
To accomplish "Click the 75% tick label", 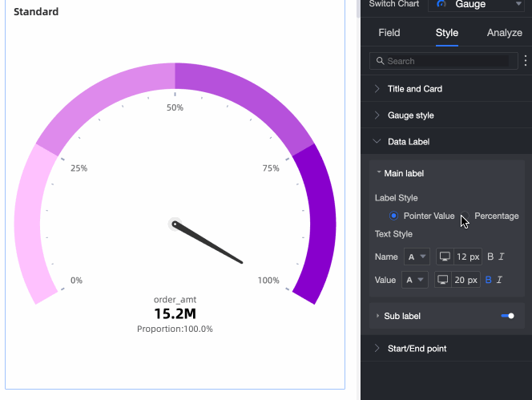I will coord(271,168).
